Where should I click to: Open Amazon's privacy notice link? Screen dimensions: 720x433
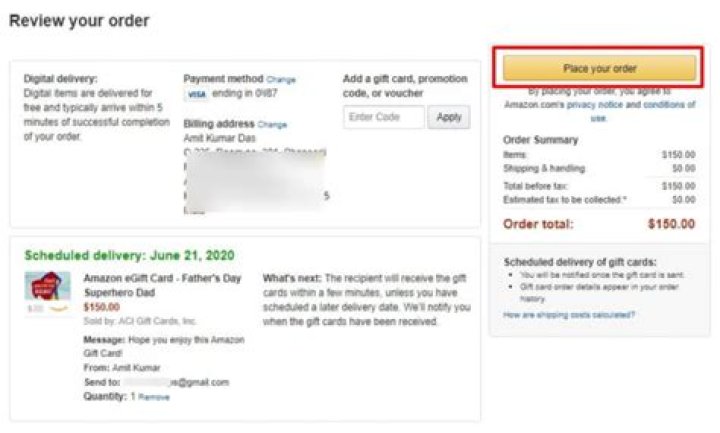pos(593,104)
